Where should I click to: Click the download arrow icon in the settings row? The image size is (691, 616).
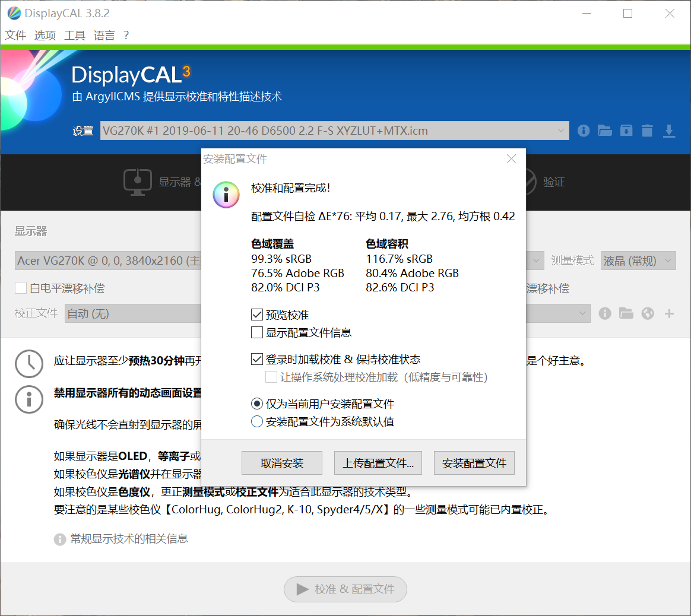click(x=669, y=131)
